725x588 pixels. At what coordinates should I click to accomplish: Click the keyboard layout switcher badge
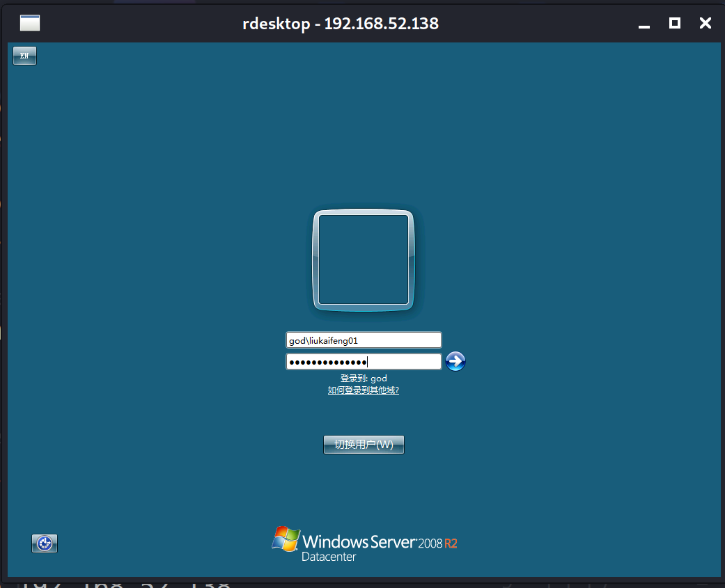click(x=24, y=55)
